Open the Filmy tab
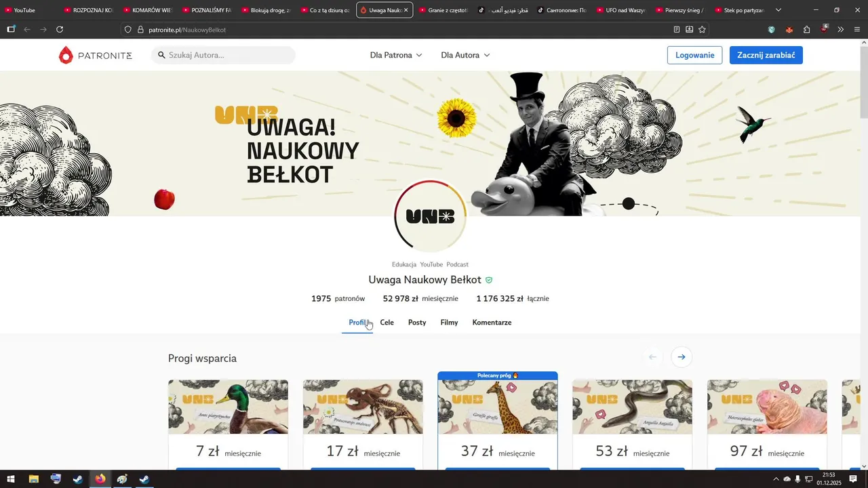 coord(449,323)
